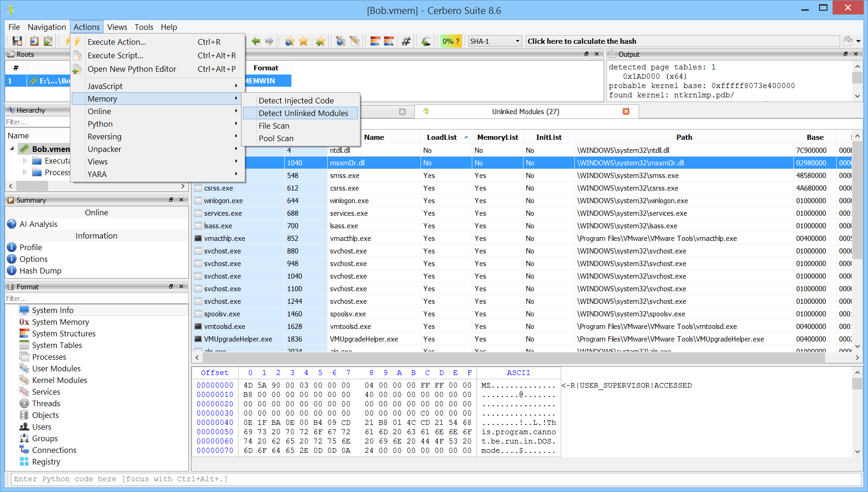
Task: Float the Output panel with its undock button
Action: (846, 54)
